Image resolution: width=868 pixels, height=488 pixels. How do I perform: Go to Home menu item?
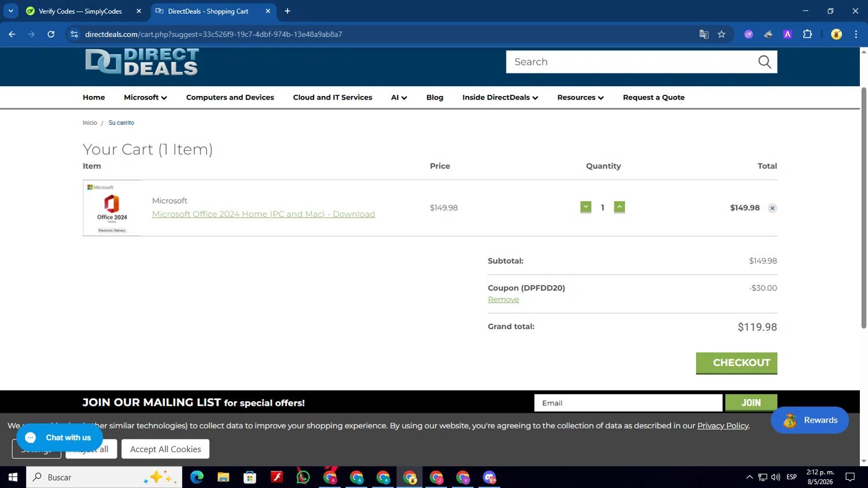[94, 97]
